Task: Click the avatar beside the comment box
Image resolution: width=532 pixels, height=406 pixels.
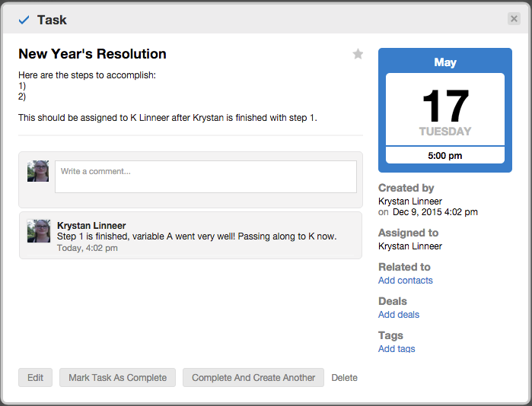Action: tap(38, 171)
